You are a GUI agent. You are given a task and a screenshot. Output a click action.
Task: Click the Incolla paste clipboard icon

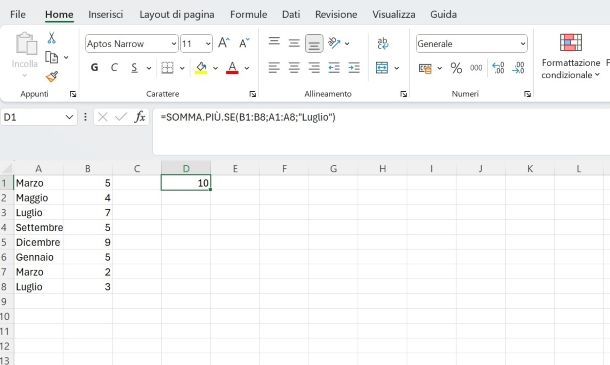(x=26, y=43)
